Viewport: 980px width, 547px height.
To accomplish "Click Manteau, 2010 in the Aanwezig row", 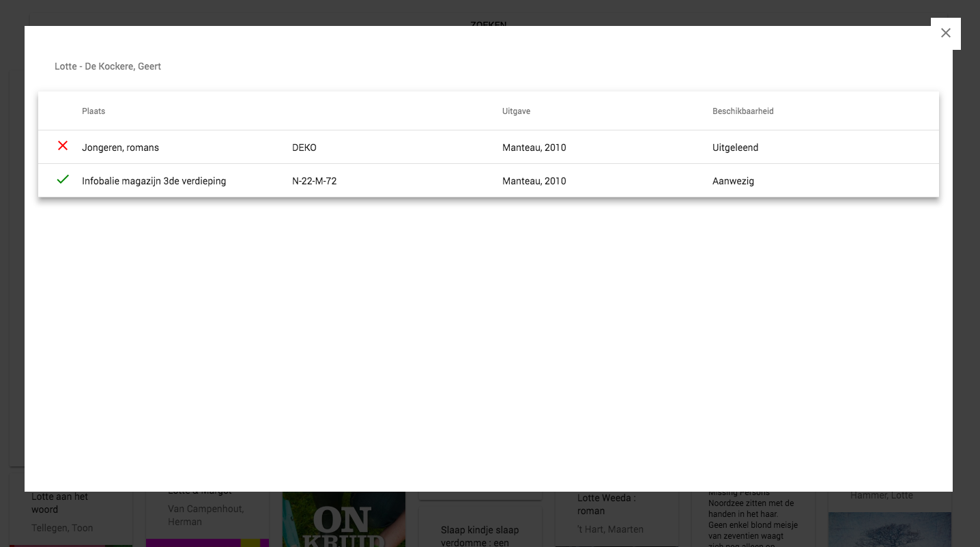I will click(x=534, y=181).
